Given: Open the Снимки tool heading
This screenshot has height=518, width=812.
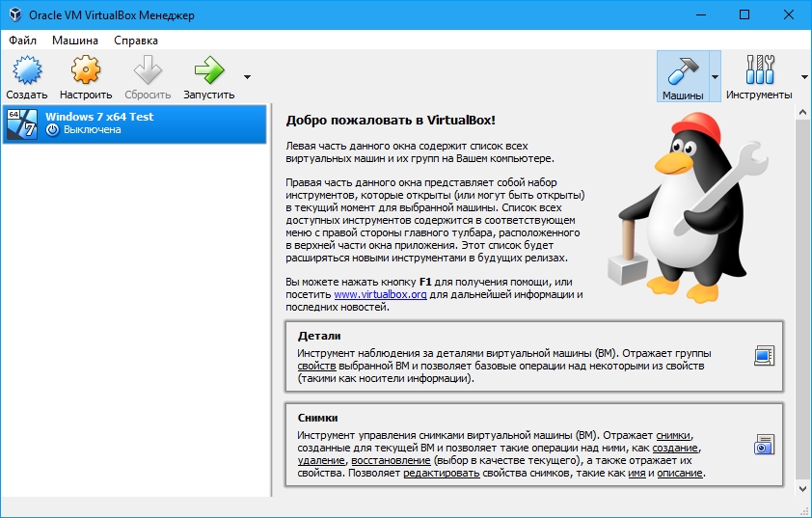Looking at the screenshot, I should click(x=317, y=418).
